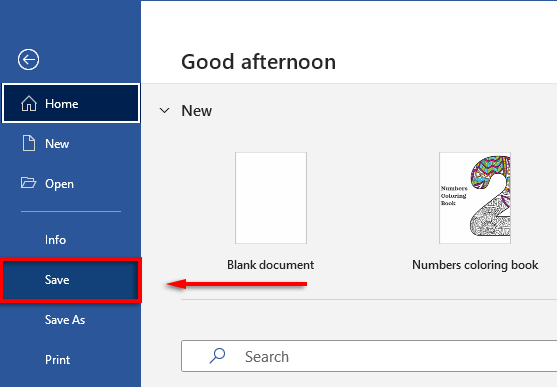Click the New page icon in sidebar

(x=29, y=144)
